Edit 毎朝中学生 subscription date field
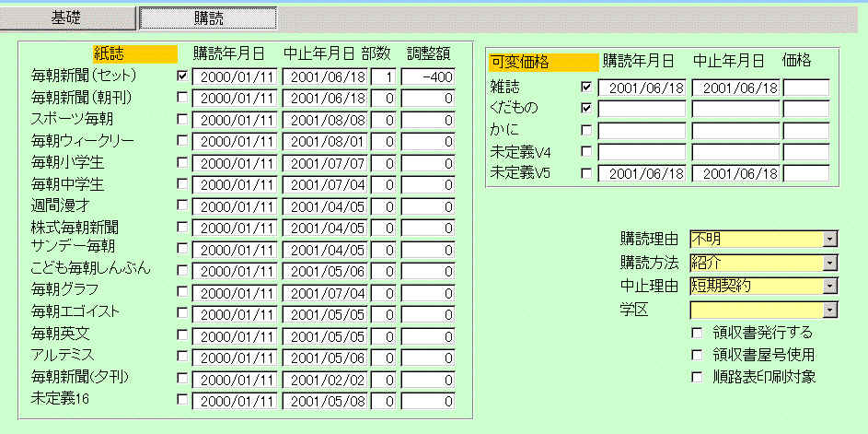 tap(235, 185)
